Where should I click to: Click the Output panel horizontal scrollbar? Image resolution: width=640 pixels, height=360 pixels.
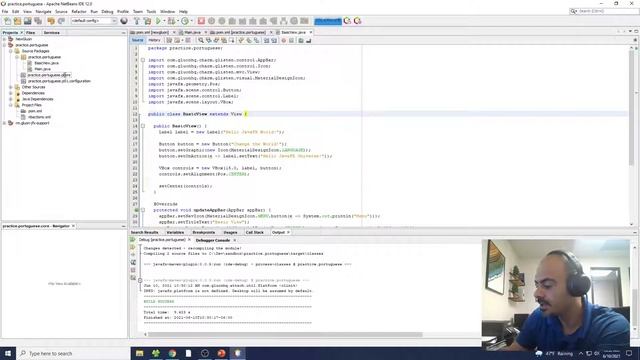(x=285, y=334)
